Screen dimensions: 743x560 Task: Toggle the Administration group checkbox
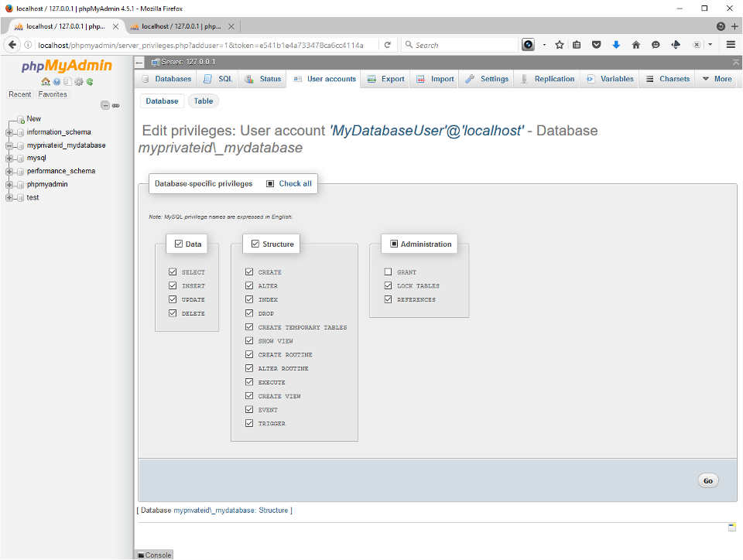click(x=394, y=244)
